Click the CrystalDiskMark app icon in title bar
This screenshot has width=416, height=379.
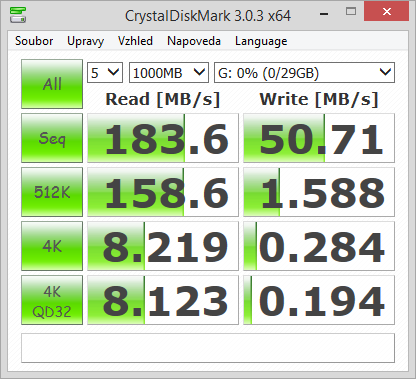pos(18,15)
